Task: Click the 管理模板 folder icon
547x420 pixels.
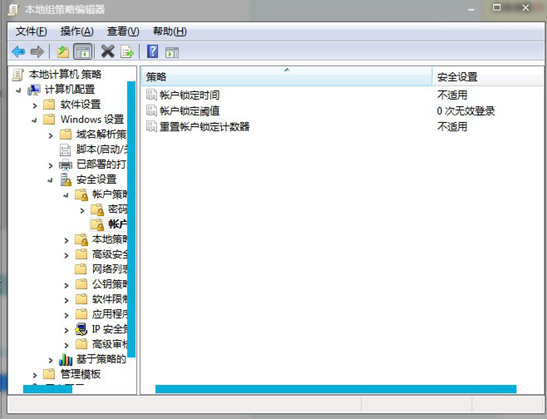Action: (x=49, y=374)
